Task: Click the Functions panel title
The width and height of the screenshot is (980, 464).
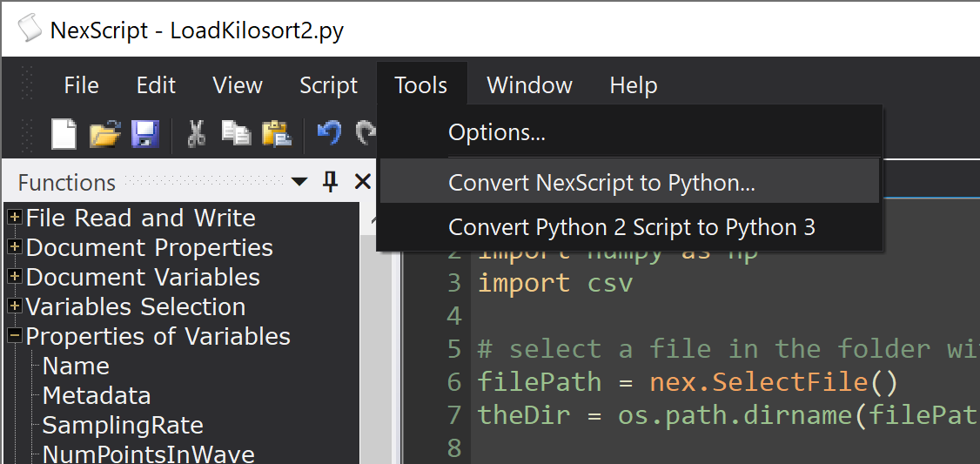Action: point(67,183)
